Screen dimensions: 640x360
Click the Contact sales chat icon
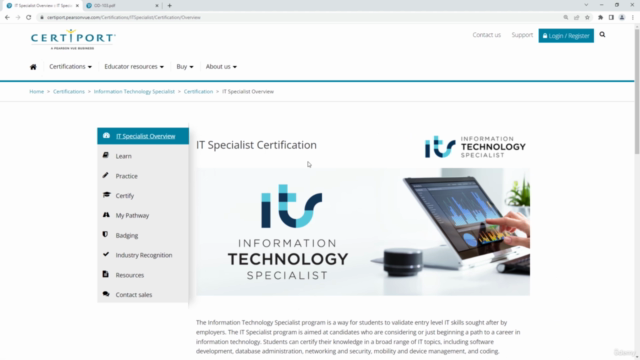[x=106, y=294]
